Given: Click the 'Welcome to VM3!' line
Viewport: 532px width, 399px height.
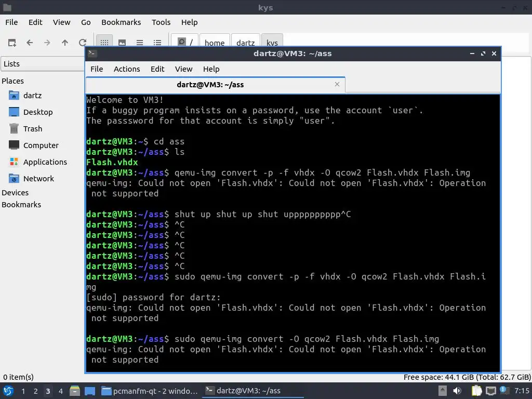Looking at the screenshot, I should (x=125, y=100).
